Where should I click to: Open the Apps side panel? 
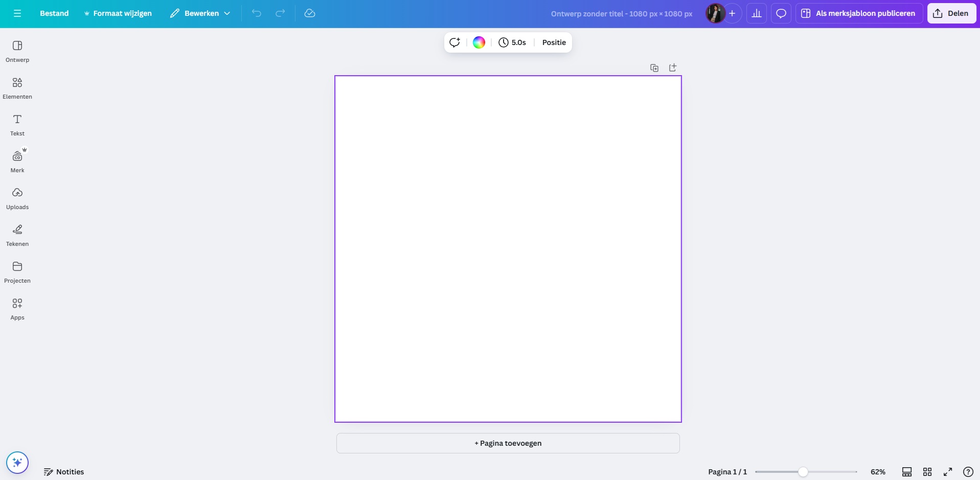point(17,309)
